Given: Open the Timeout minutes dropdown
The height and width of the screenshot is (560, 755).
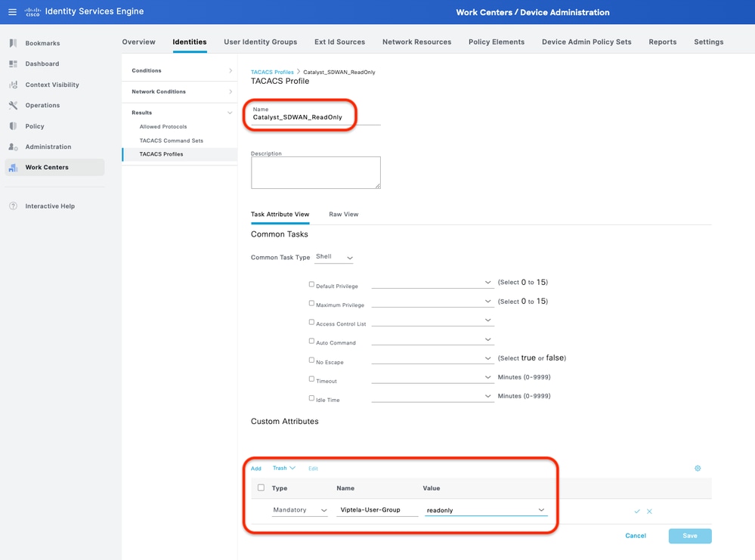Looking at the screenshot, I should pyautogui.click(x=432, y=376).
